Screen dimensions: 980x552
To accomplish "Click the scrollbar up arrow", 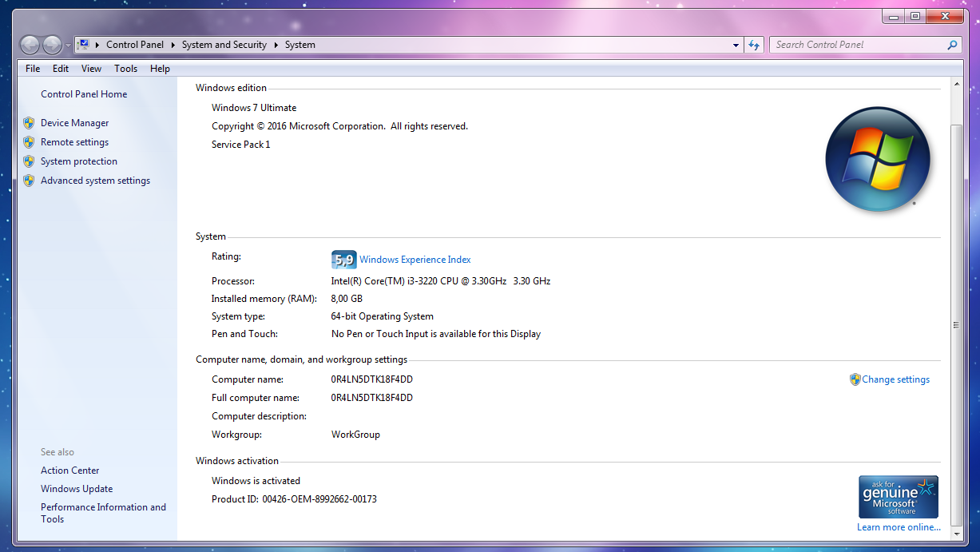I will coord(956,85).
